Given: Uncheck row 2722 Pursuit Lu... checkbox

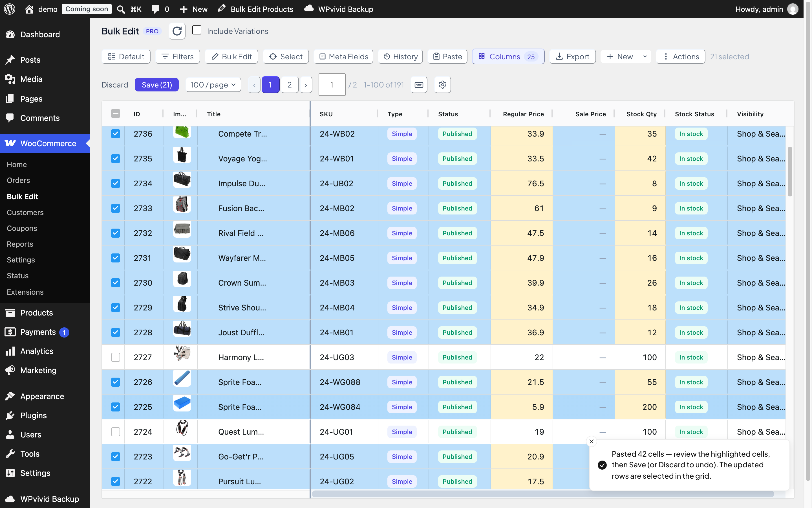Looking at the screenshot, I should (115, 481).
